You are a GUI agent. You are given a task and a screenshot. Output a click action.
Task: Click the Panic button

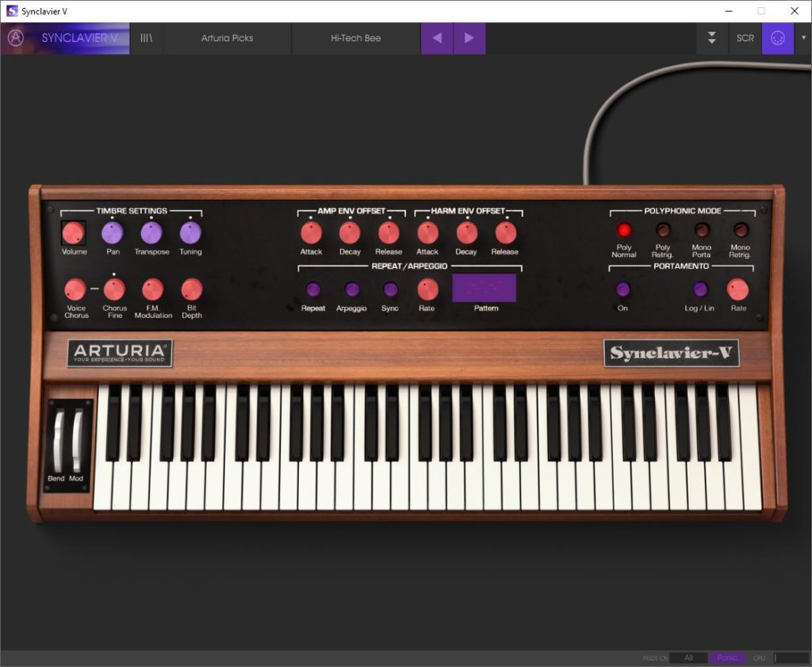726,657
